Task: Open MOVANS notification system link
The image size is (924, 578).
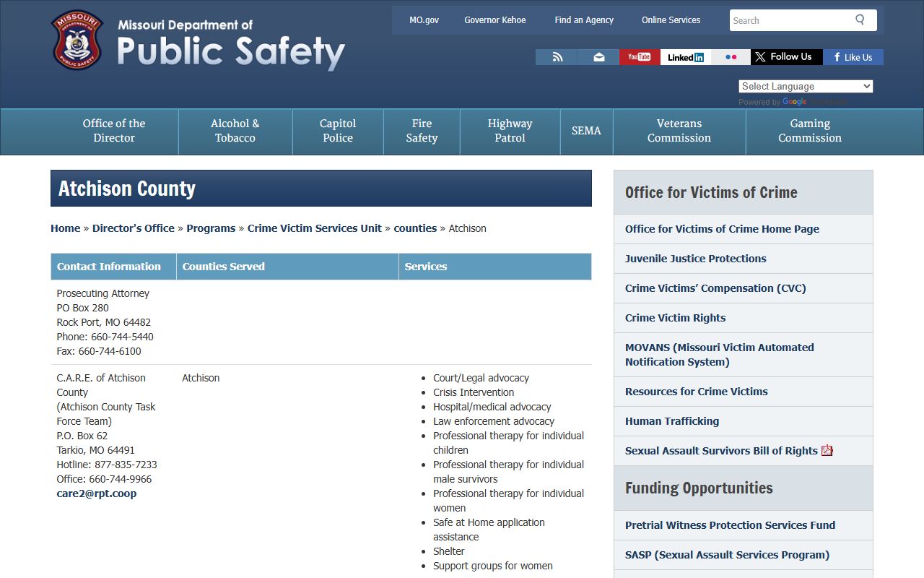Action: pyautogui.click(x=720, y=355)
